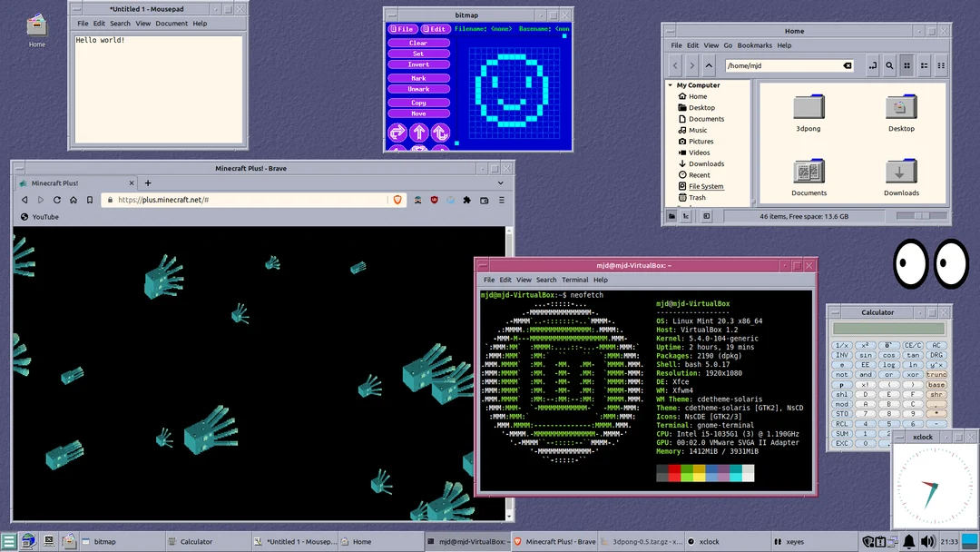This screenshot has width=980, height=552.
Task: Go to homepage using Brave's home icon
Action: 72,200
